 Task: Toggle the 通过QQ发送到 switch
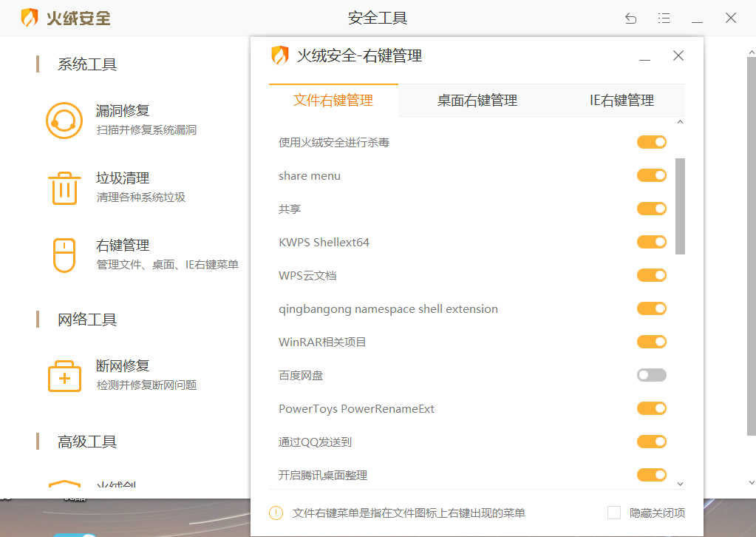(x=651, y=442)
